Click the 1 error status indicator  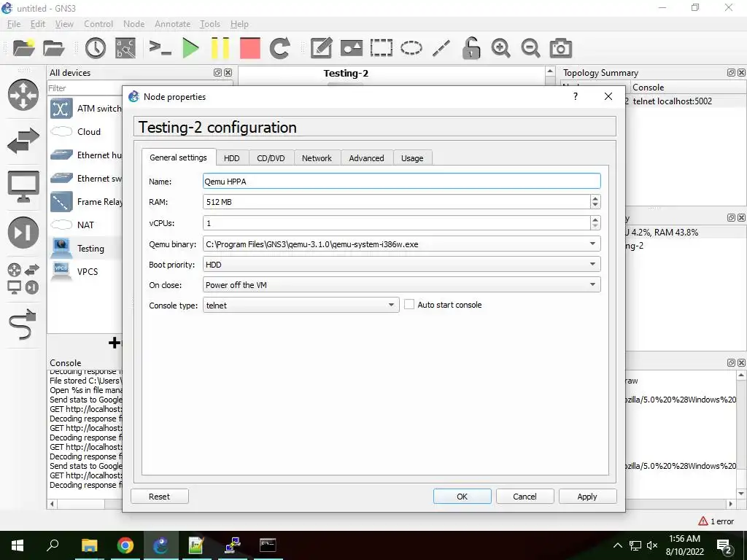716,521
